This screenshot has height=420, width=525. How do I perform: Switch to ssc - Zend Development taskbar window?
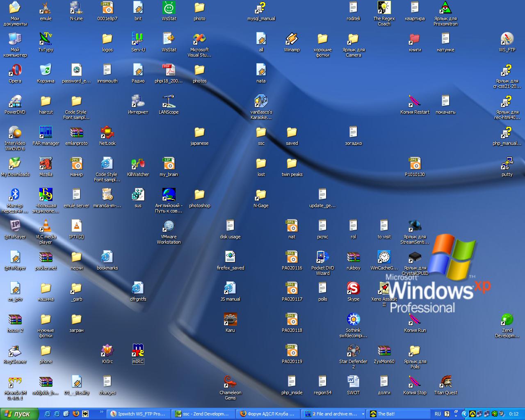(x=201, y=414)
